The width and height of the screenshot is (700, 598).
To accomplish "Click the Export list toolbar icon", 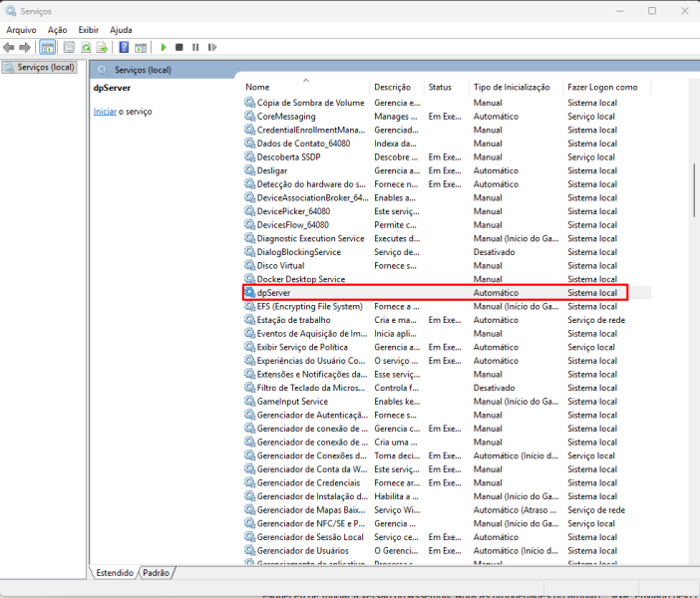I will 103,47.
